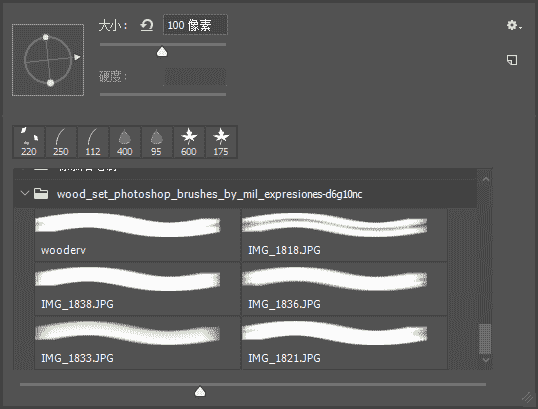
Task: Click the brush angle and roundness preview circle
Action: (48, 60)
